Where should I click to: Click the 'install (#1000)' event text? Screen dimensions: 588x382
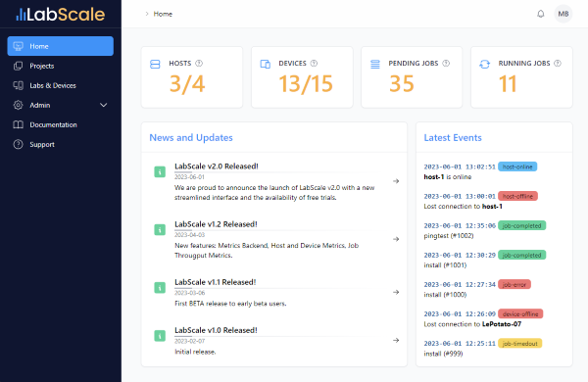[x=445, y=295]
